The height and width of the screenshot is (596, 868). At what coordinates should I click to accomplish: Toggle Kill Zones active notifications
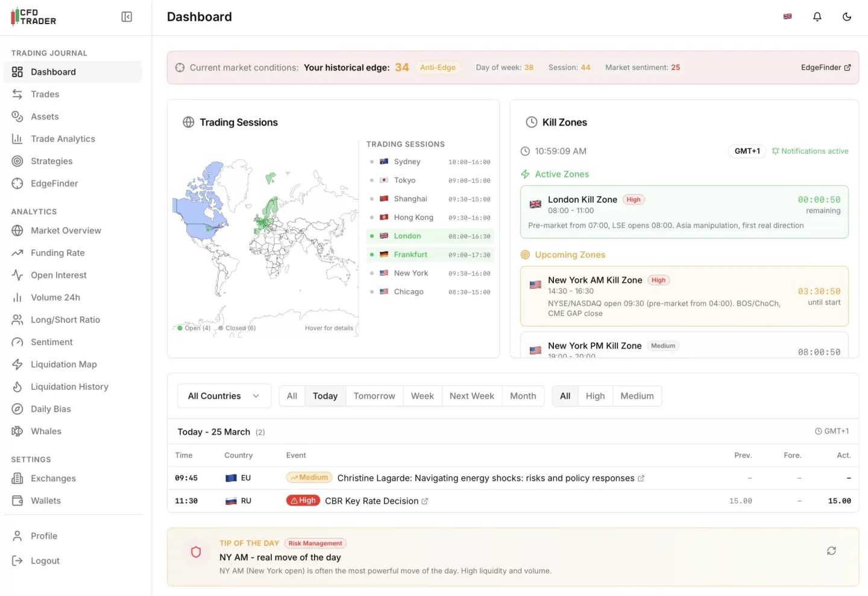[810, 151]
